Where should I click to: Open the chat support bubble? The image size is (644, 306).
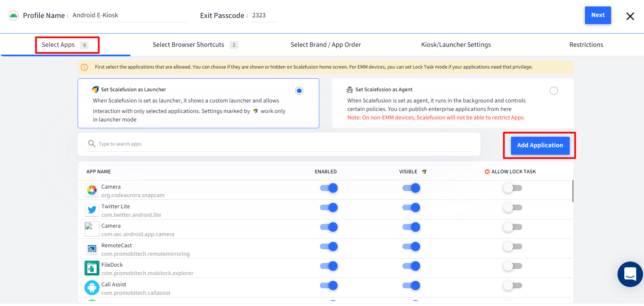[630, 274]
